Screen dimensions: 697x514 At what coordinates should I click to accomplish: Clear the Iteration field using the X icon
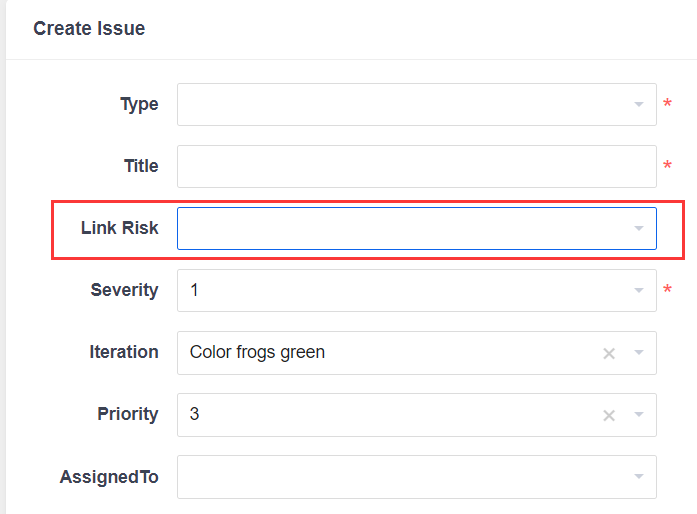609,353
